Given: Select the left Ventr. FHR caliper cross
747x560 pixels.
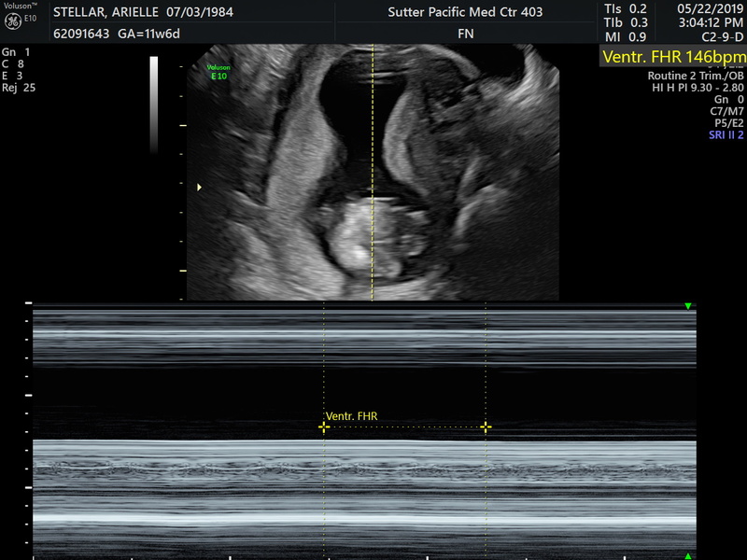Looking at the screenshot, I should point(323,427).
